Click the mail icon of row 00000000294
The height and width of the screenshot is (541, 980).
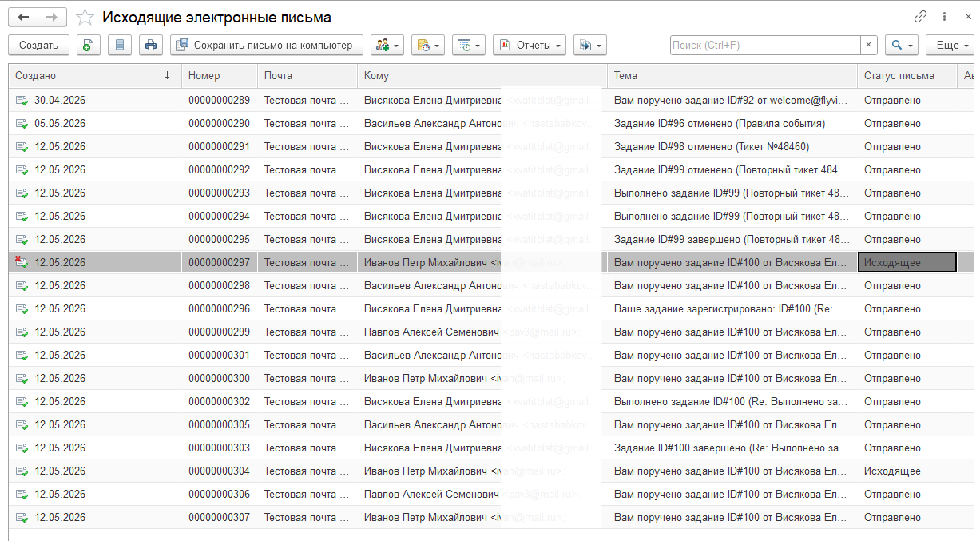(22, 217)
